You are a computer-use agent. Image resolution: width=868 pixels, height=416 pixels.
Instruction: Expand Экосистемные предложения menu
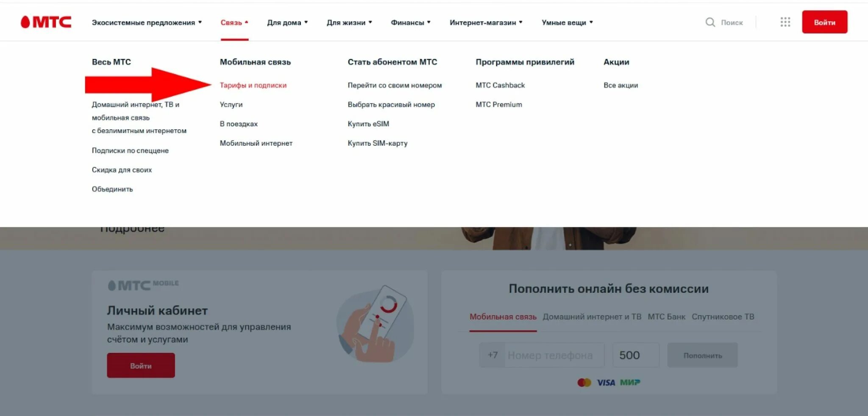[147, 22]
